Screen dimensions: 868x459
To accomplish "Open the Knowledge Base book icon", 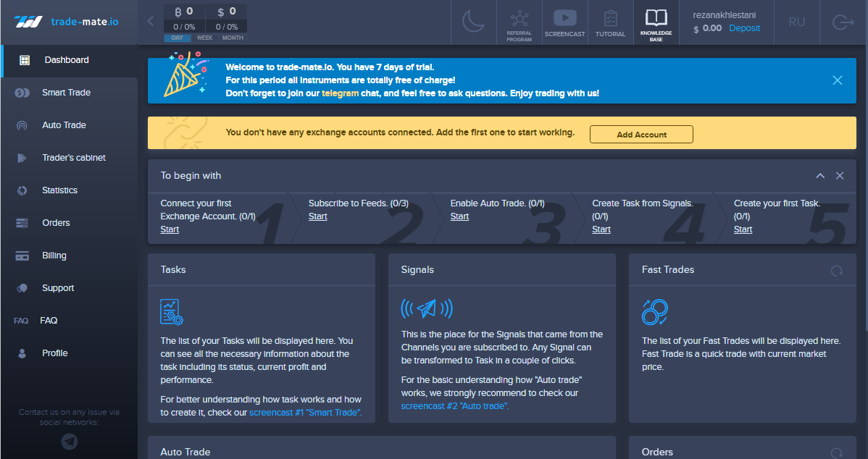I will tap(656, 25).
